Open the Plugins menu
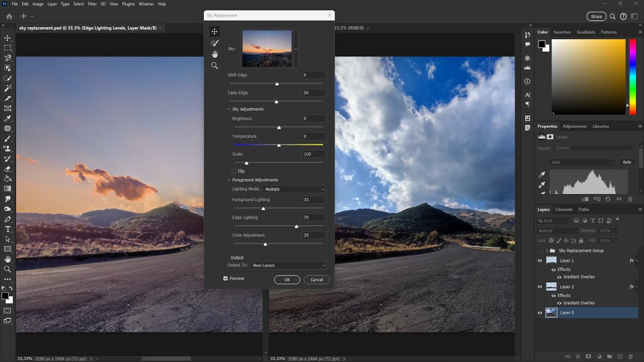Image resolution: width=644 pixels, height=362 pixels. [x=128, y=4]
